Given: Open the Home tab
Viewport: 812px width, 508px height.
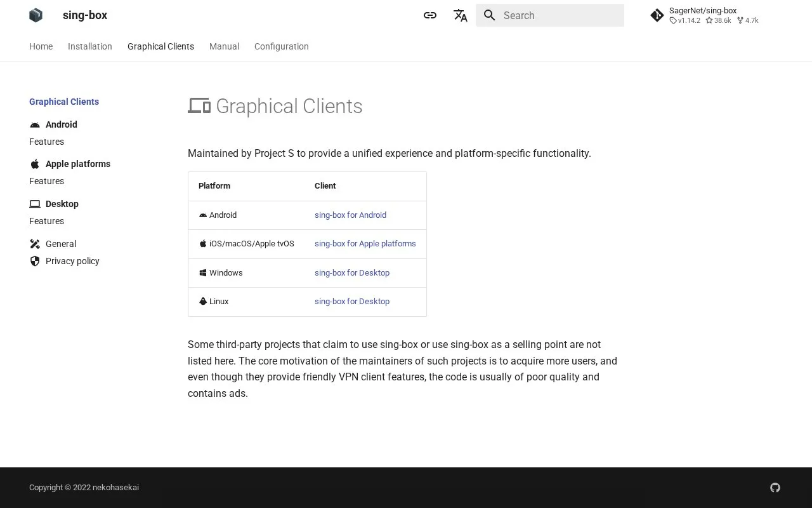Looking at the screenshot, I should (41, 46).
